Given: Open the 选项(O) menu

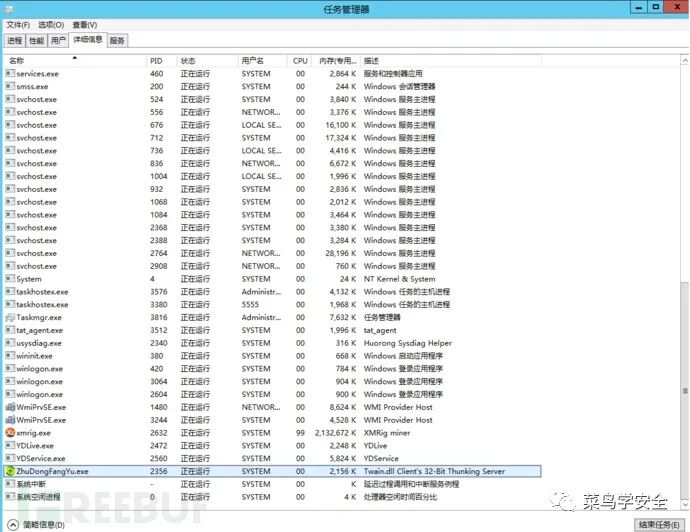Looking at the screenshot, I should pos(51,25).
